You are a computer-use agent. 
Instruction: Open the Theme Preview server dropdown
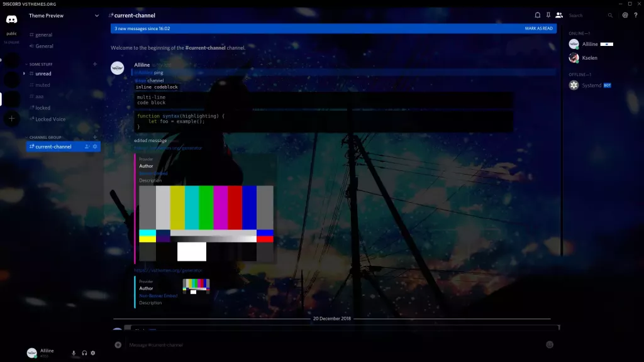pos(60,16)
